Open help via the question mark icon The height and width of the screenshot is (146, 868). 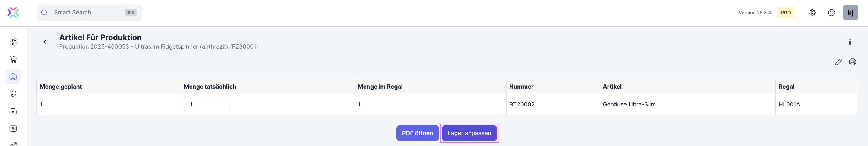831,12
